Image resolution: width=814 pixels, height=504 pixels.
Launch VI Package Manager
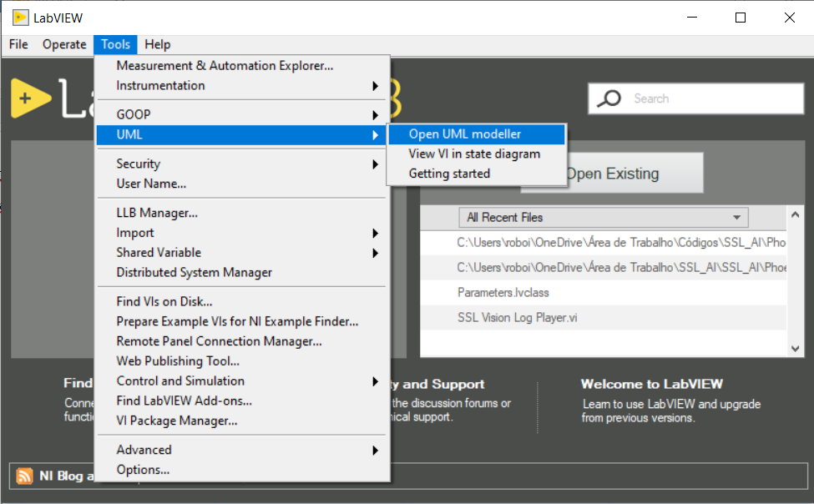click(x=242, y=421)
